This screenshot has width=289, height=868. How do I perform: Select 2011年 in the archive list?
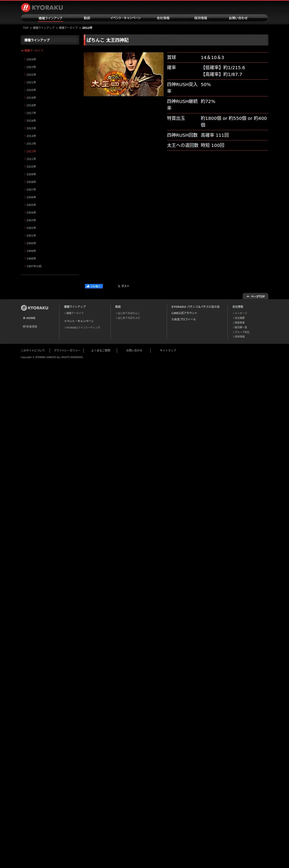tap(31, 159)
